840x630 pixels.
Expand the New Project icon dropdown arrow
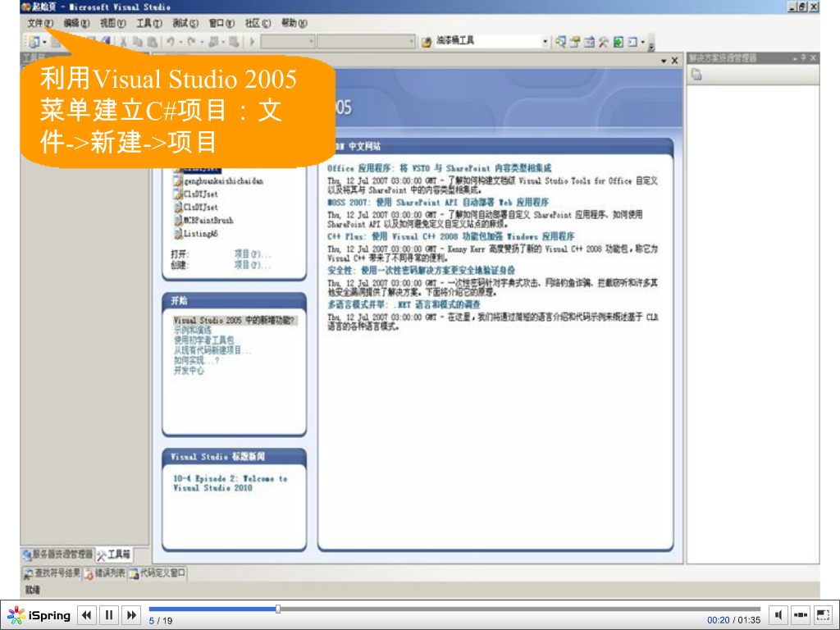44,42
